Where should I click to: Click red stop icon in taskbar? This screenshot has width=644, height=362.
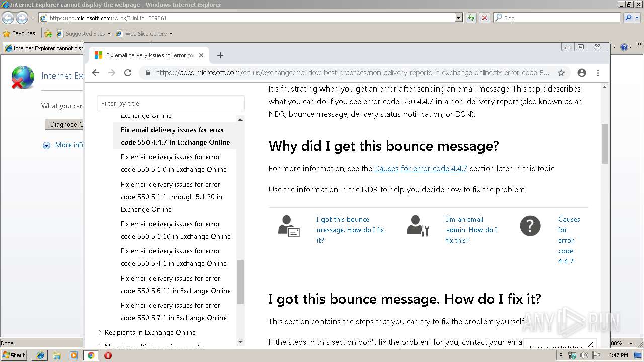pyautogui.click(x=108, y=355)
